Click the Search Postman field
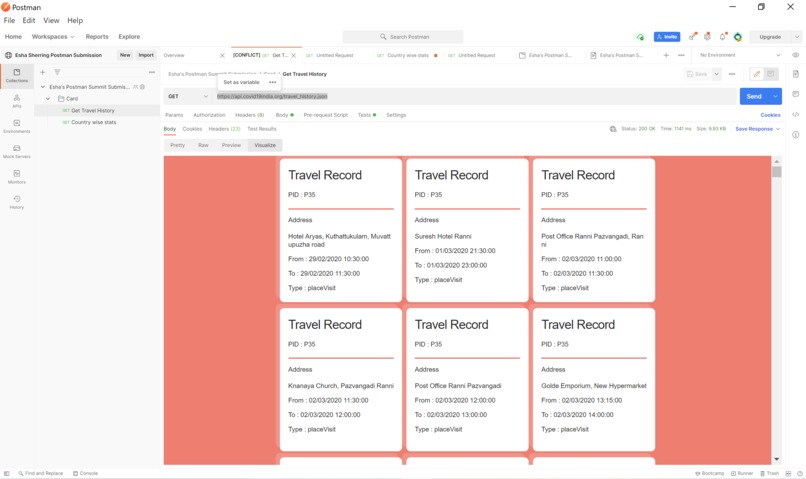Image resolution: width=806 pixels, height=479 pixels. tap(403, 37)
